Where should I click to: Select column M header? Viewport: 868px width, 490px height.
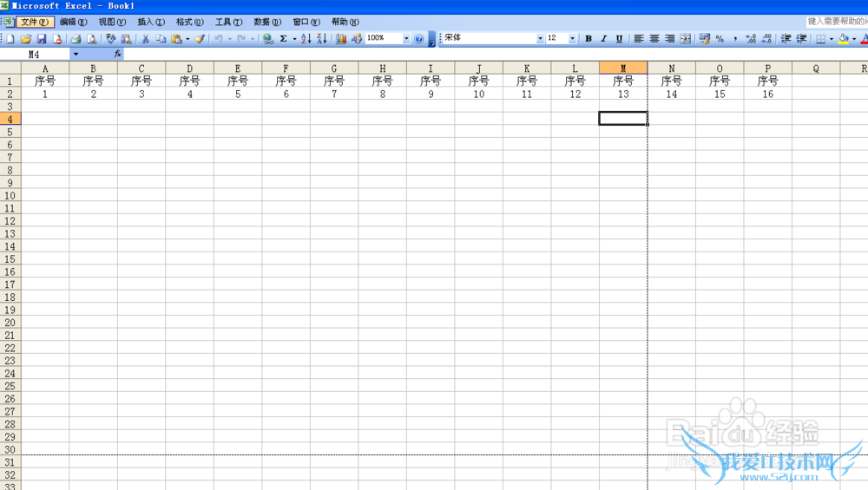pyautogui.click(x=622, y=68)
